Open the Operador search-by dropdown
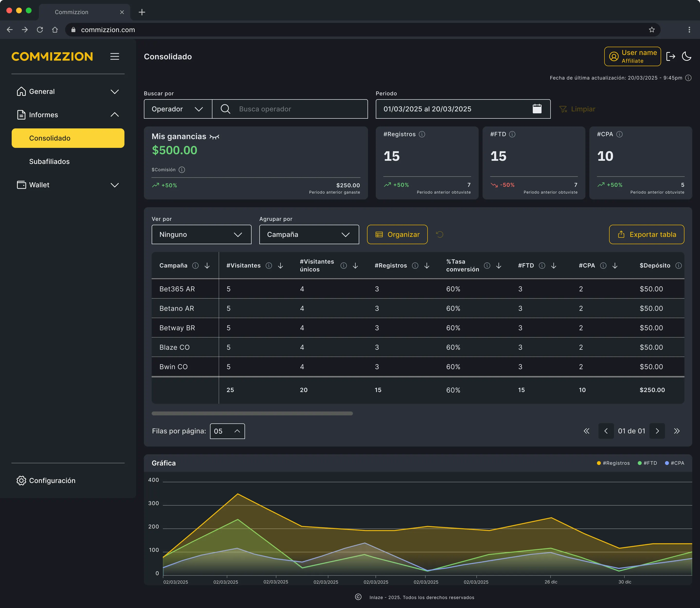This screenshot has height=608, width=700. (x=178, y=109)
